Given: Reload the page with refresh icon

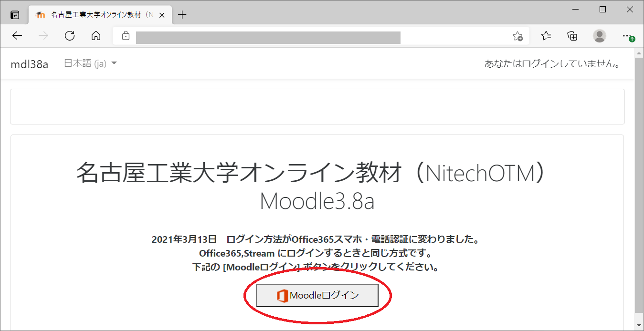Looking at the screenshot, I should 70,36.
